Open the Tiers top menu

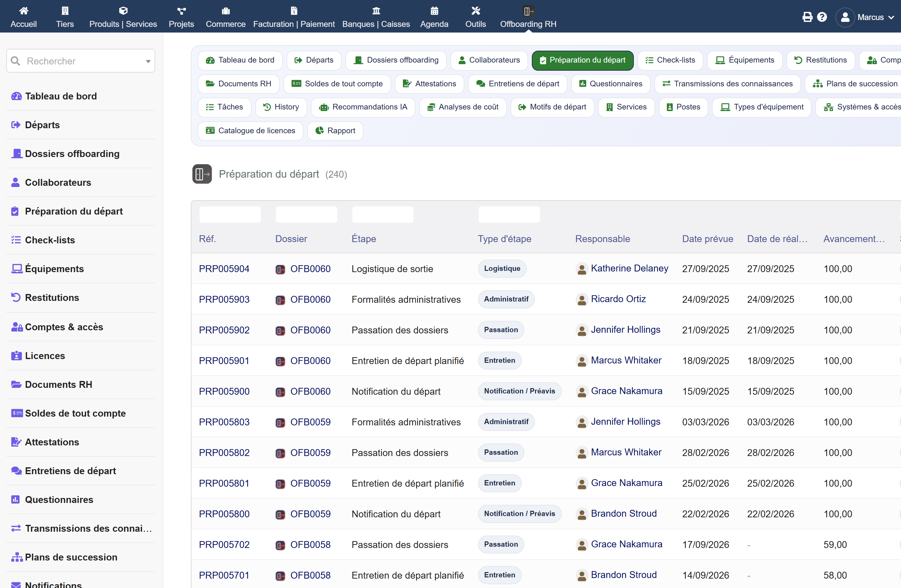65,18
